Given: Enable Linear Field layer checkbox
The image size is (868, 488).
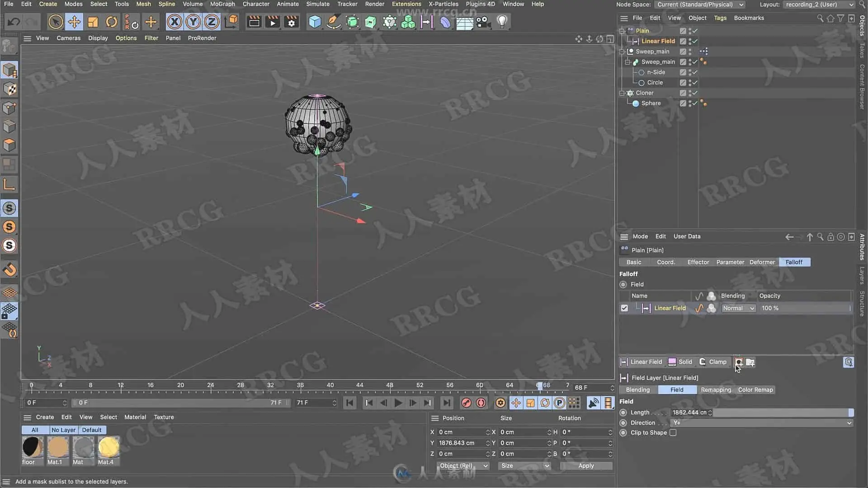Looking at the screenshot, I should (624, 308).
